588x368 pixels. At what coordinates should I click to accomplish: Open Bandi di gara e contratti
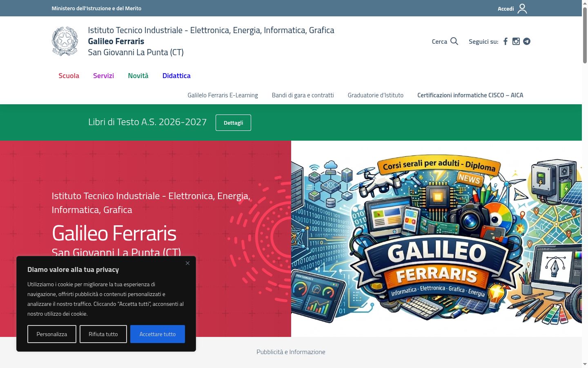303,95
